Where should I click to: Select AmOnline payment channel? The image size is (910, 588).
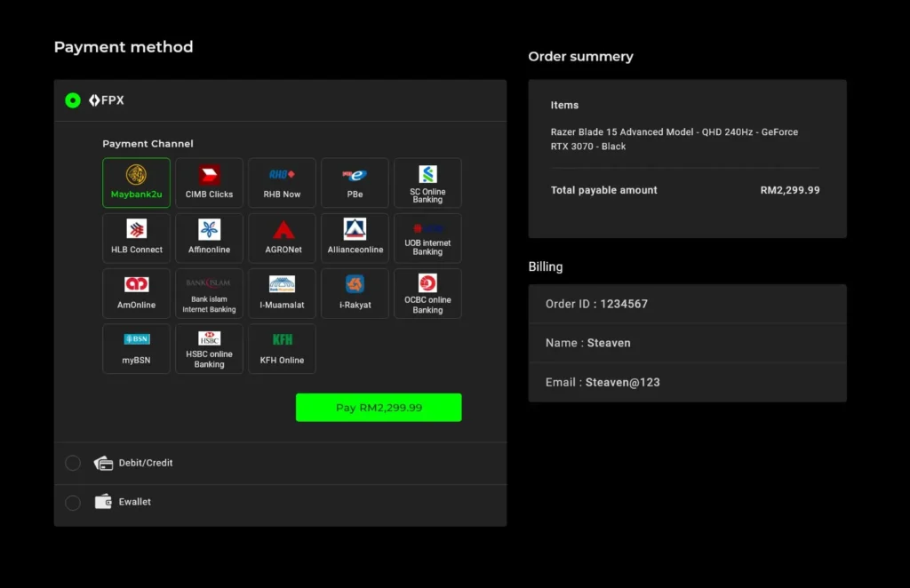pyautogui.click(x=136, y=293)
